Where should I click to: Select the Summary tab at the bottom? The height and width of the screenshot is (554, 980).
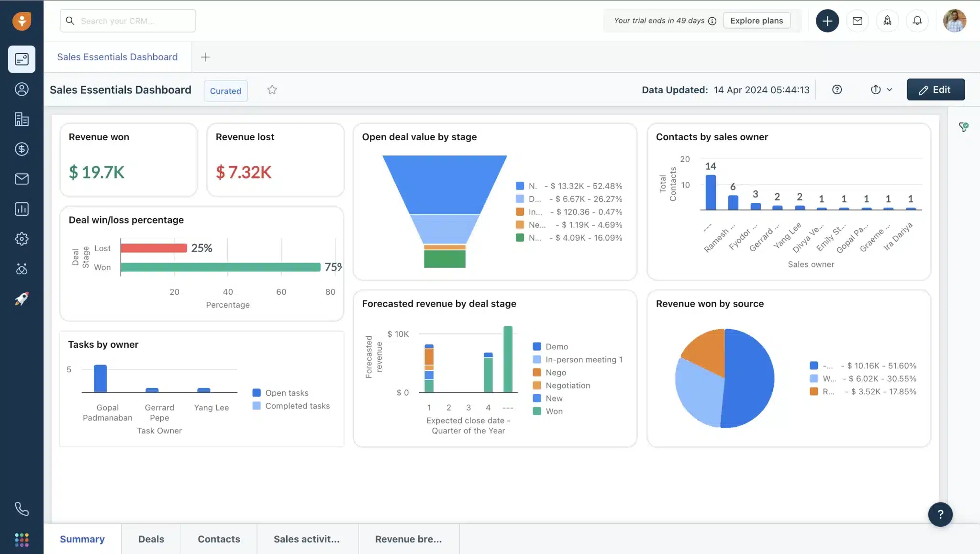pyautogui.click(x=82, y=539)
